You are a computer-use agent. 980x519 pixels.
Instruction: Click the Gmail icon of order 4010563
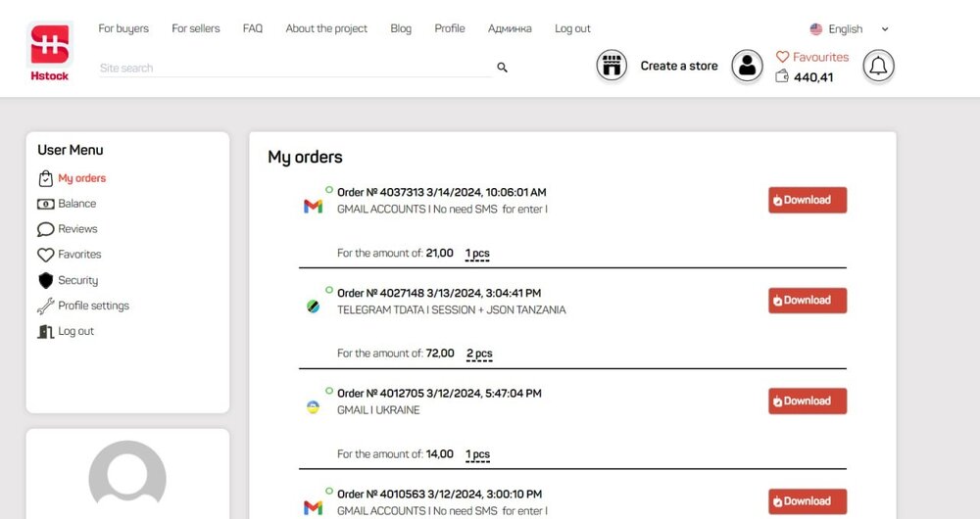coord(314,508)
